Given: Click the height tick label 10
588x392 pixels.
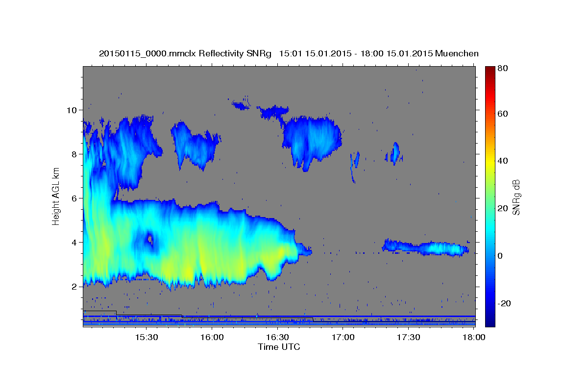Looking at the screenshot, I should tap(72, 110).
